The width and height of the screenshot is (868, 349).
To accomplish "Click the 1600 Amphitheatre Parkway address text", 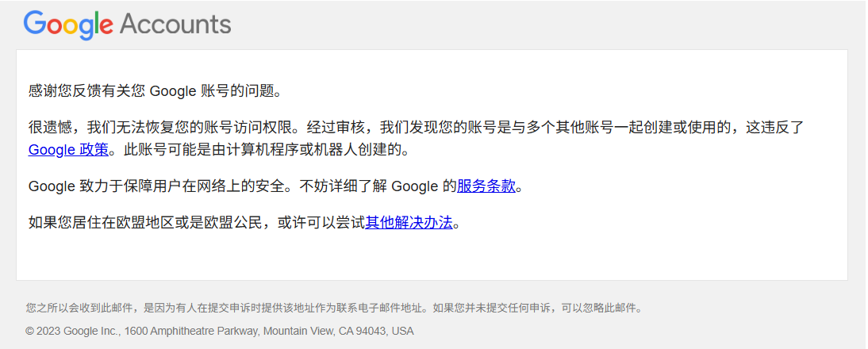I will point(191,332).
